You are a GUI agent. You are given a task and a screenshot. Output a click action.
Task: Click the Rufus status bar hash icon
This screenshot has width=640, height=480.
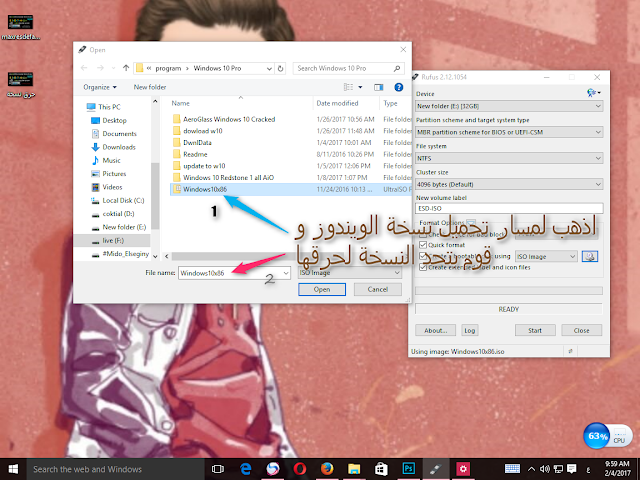tap(570, 351)
